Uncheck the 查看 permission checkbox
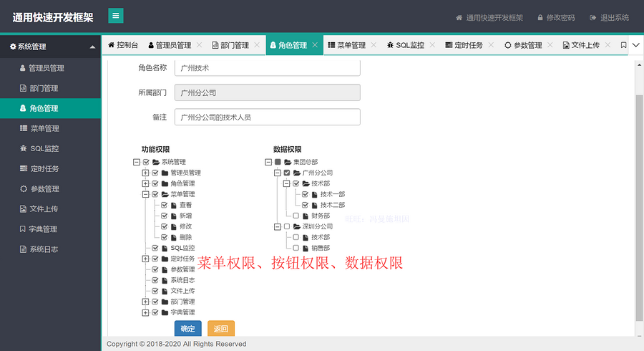 [x=164, y=205]
